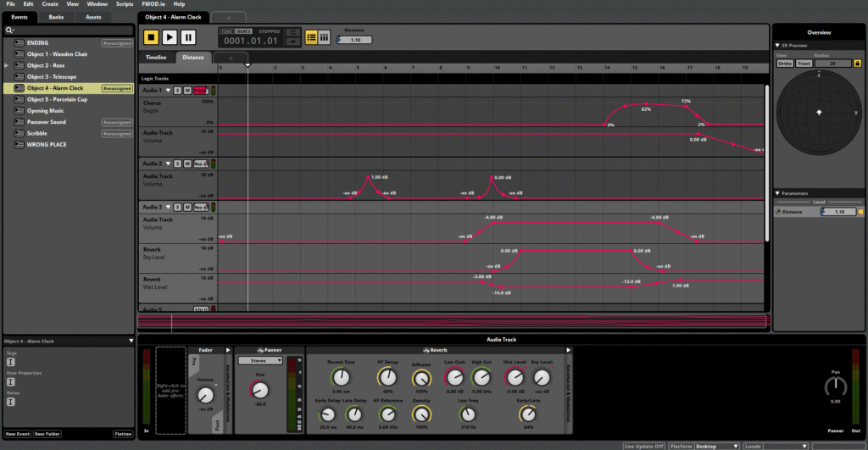Screen dimensions: 868x450
Task: Toggle the Live Update Off button
Action: [x=644, y=446]
